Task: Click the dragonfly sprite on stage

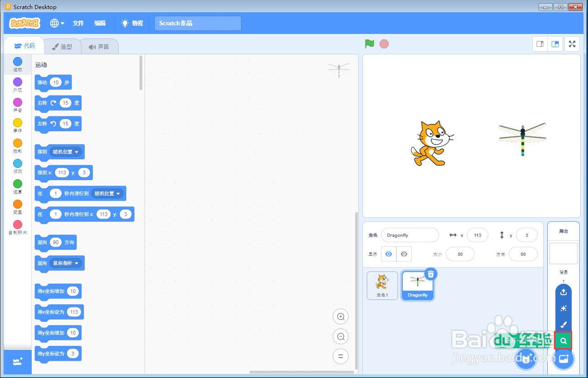Action: 523,139
